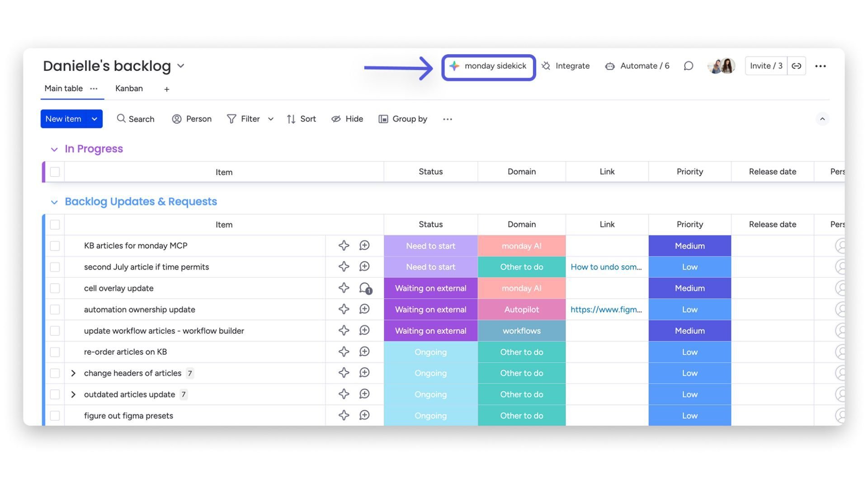Viewport: 868px width, 488px height.
Task: Click AI sparkle icon for KB articles row
Action: [344, 245]
